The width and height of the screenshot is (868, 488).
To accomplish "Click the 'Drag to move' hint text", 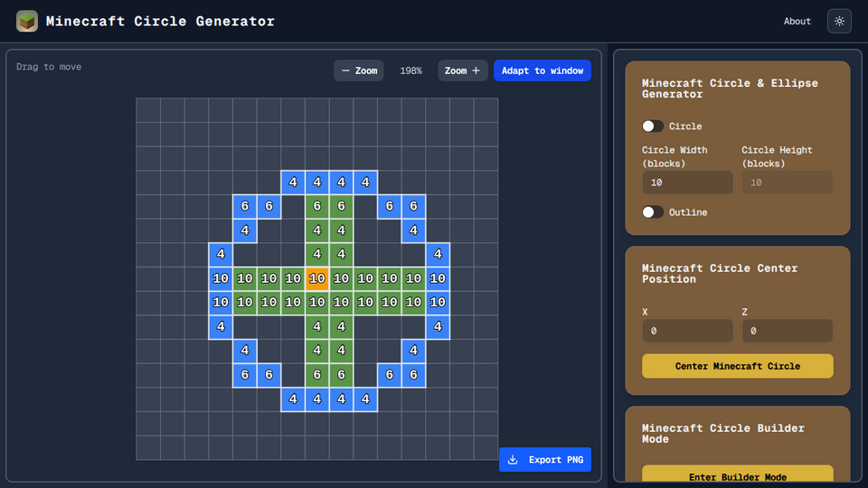I will (x=49, y=67).
